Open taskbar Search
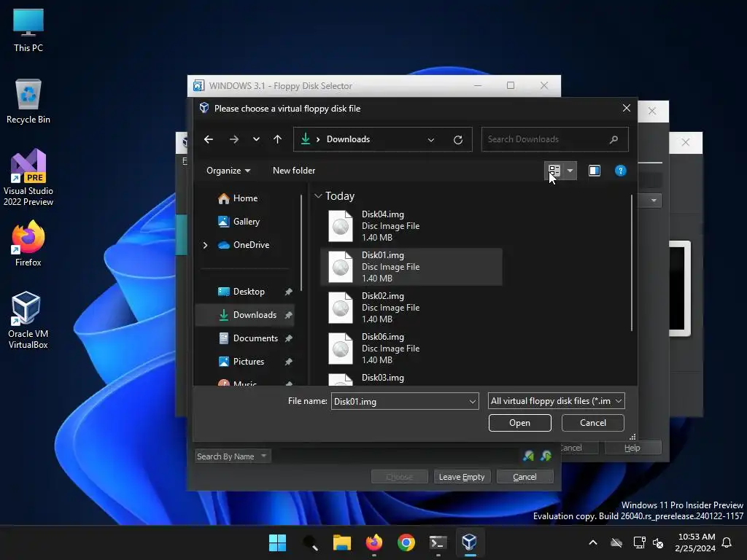The image size is (747, 560). (310, 542)
